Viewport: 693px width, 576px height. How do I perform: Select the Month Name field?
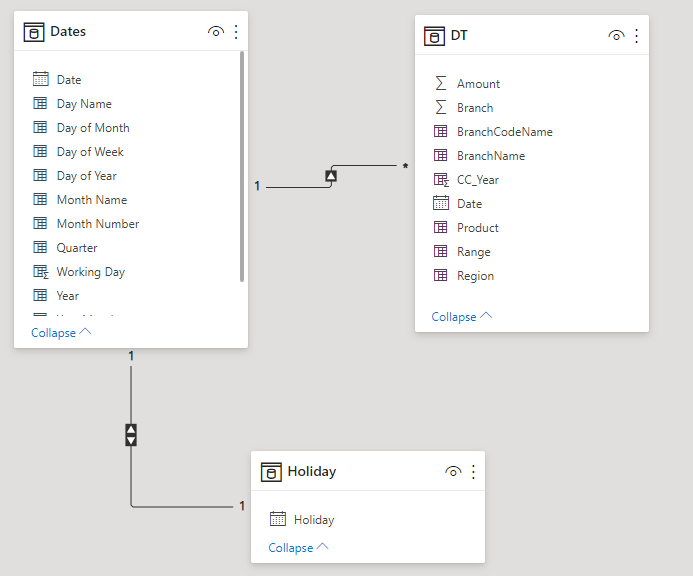point(92,200)
